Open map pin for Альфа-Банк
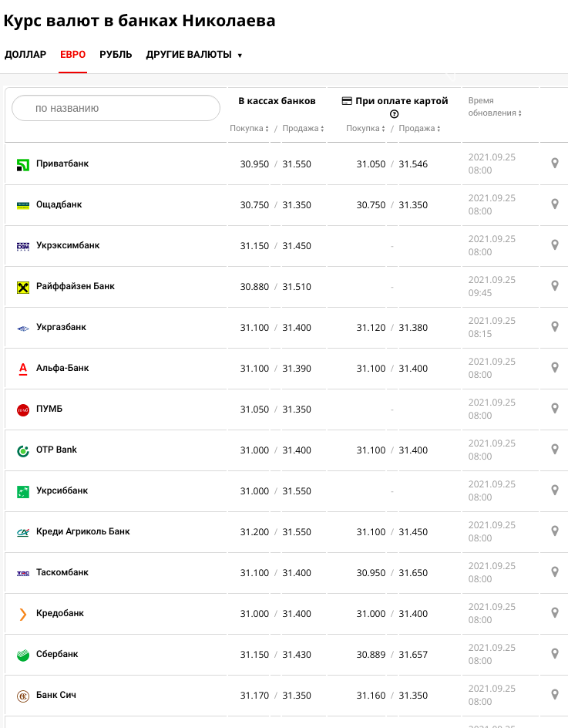 point(555,367)
